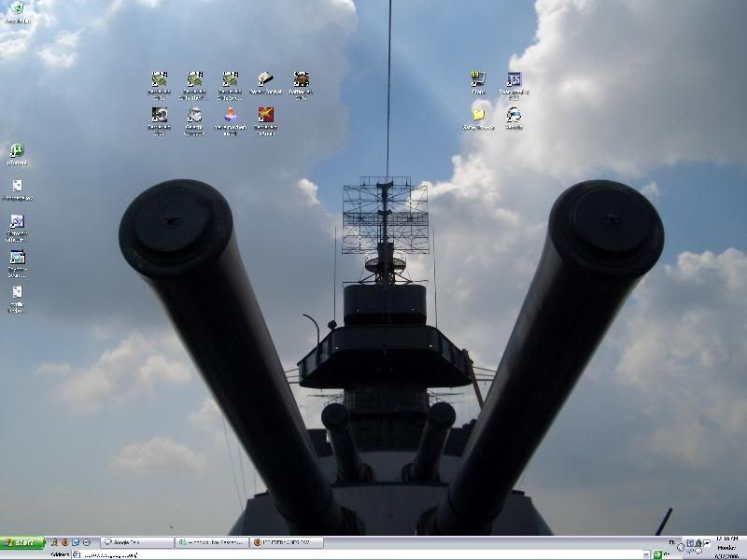
Task: Launch the µTorrent desktop shortcut
Action: pyautogui.click(x=17, y=155)
